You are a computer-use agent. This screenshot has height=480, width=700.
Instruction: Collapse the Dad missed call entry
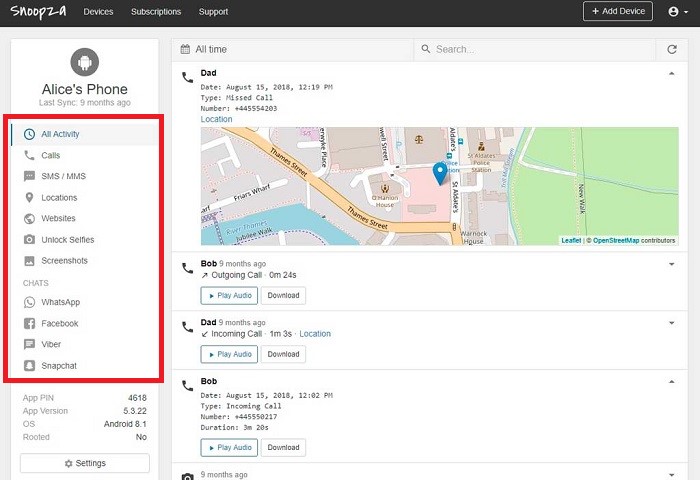tap(671, 73)
